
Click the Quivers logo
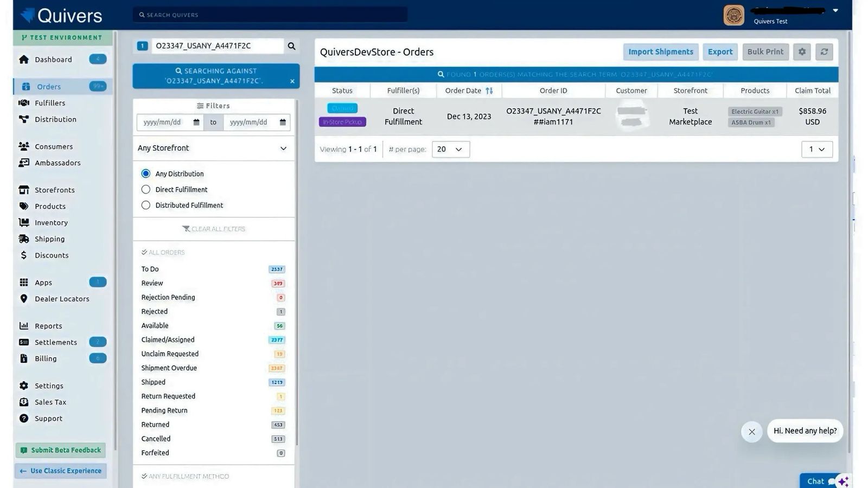pos(61,15)
